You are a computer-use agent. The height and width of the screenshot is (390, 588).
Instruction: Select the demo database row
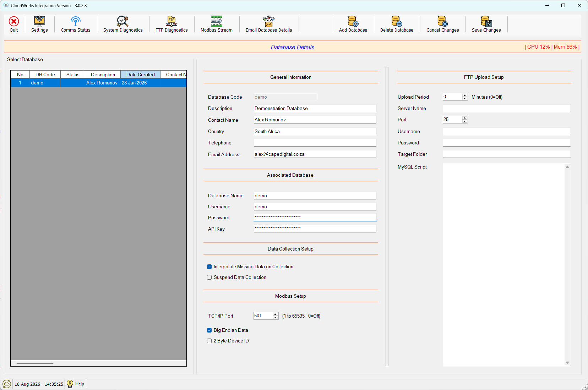click(99, 83)
